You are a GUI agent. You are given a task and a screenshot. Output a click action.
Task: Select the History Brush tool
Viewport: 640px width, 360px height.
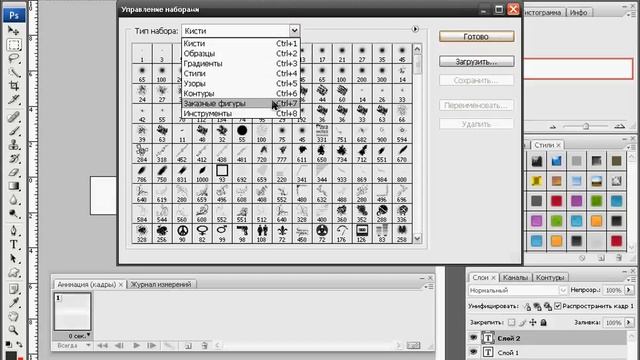(13, 158)
